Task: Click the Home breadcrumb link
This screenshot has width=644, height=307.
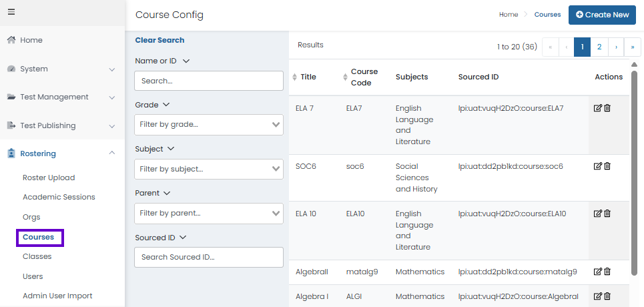Action: click(509, 15)
